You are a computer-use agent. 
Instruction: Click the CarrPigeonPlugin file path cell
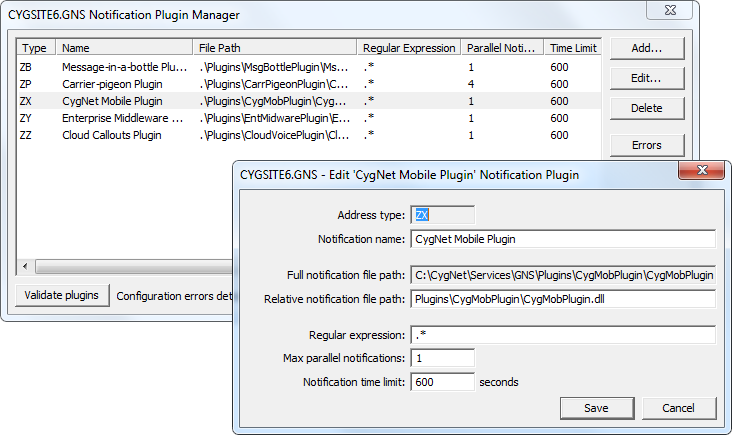274,84
